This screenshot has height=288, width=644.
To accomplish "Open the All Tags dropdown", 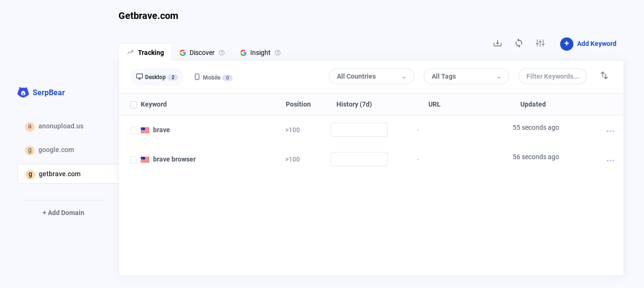I will 466,76.
